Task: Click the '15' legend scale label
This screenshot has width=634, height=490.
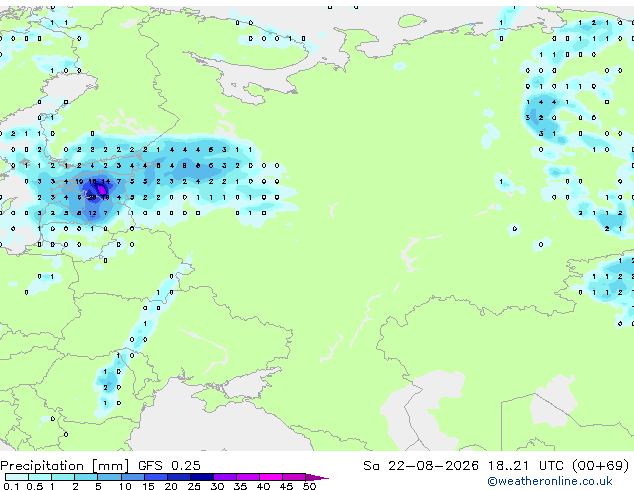Action: pyautogui.click(x=148, y=486)
